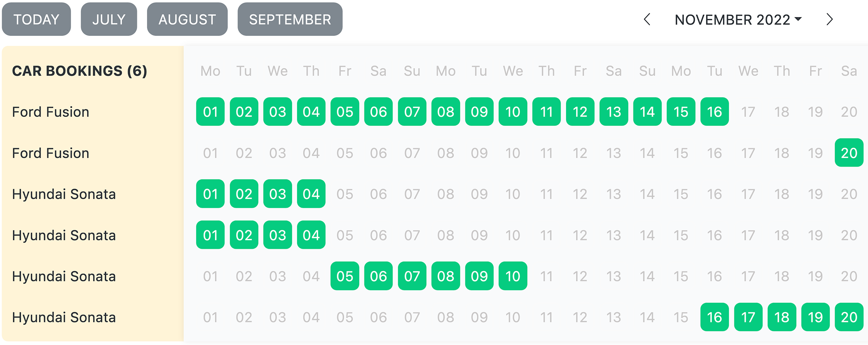Select day 05 on third Hyundai Sonata row
Screen dimensions: 868x345
click(x=345, y=276)
